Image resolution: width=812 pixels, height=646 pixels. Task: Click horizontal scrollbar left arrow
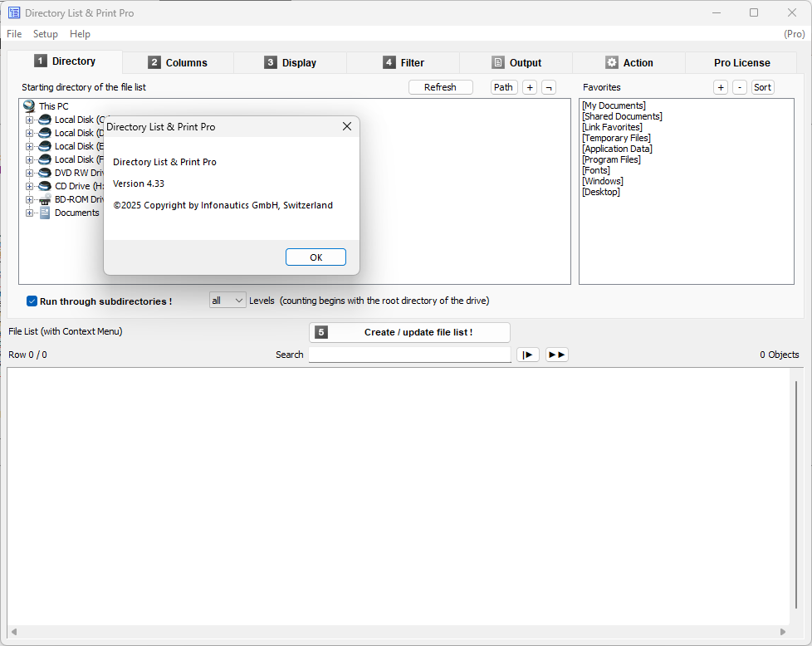[14, 632]
